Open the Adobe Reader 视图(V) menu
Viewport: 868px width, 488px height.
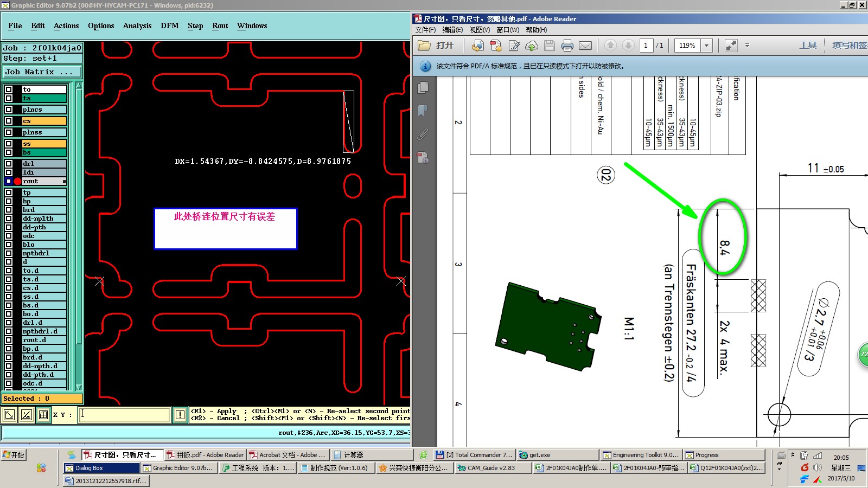[x=480, y=30]
